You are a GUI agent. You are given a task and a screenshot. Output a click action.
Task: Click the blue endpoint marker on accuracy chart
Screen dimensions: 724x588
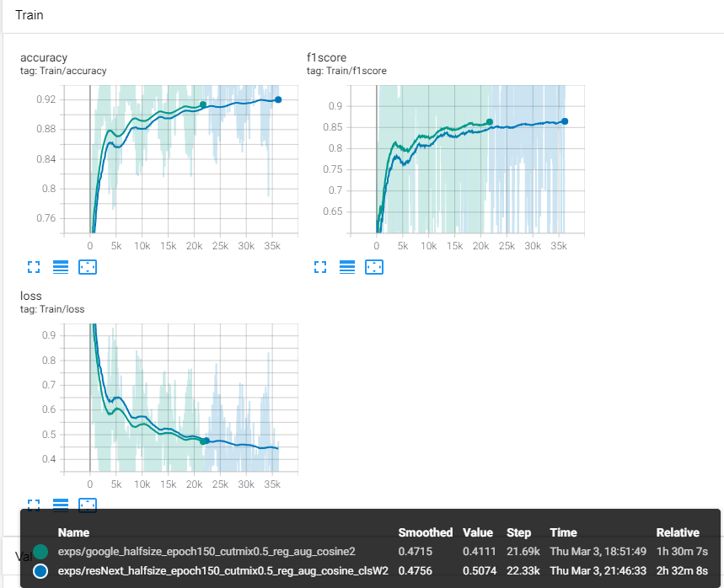[278, 99]
